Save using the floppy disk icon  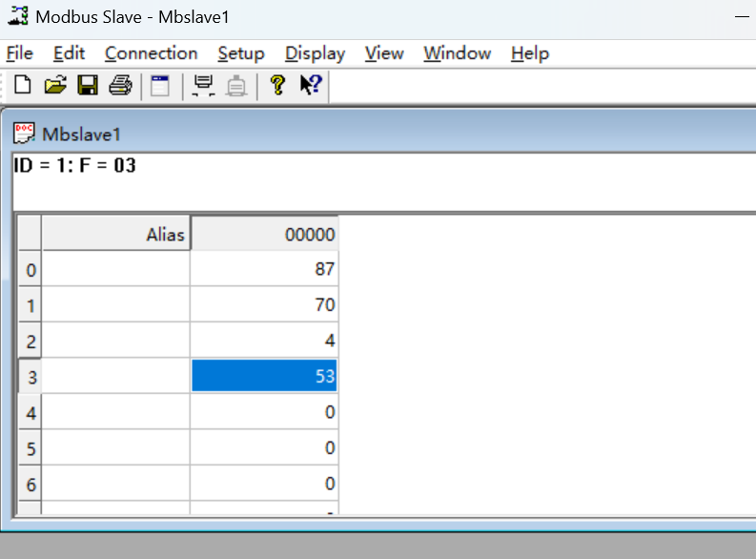(88, 85)
